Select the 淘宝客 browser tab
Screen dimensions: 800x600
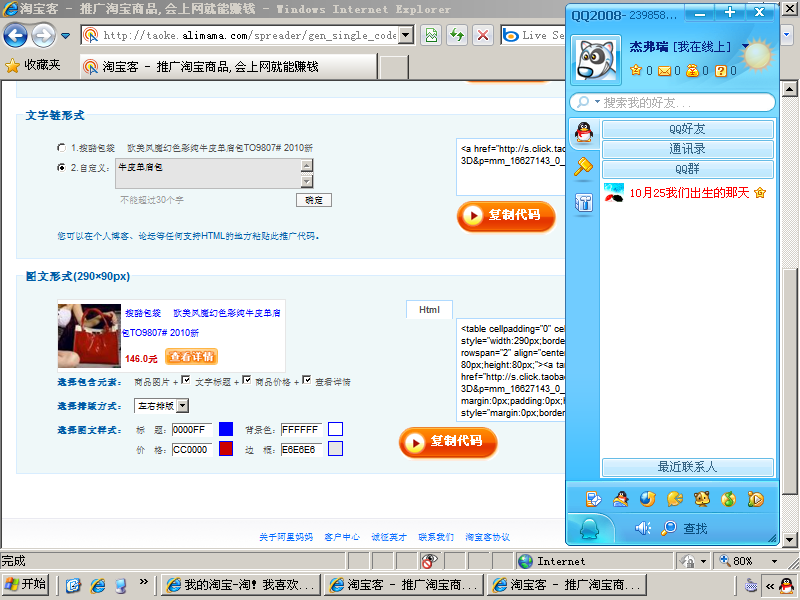[229, 66]
